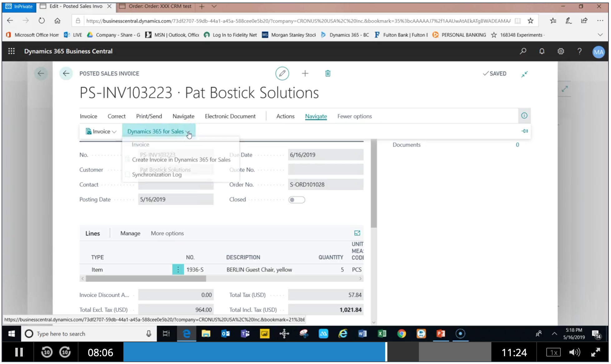Screen dimensions: 611x364
Task: Maximize the Lines section with expand icon
Action: (x=357, y=233)
